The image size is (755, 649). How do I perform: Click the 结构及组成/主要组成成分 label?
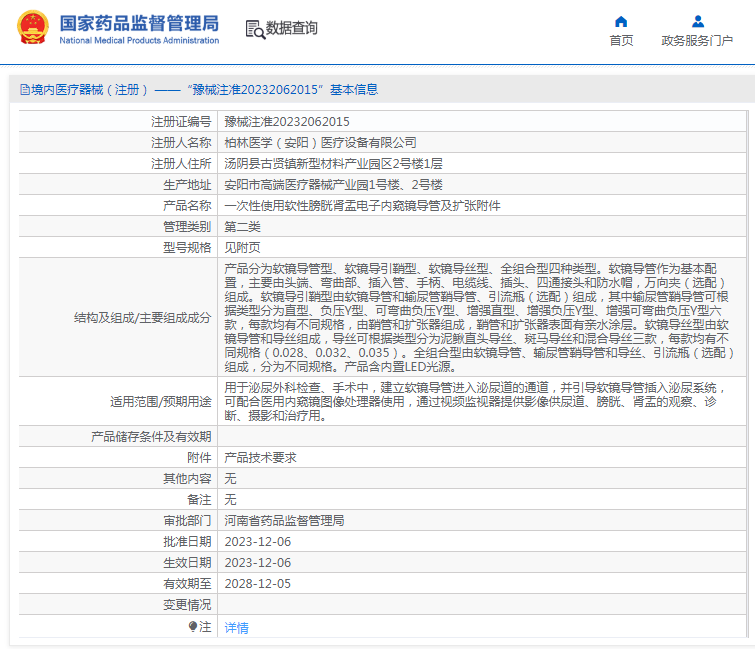[143, 318]
